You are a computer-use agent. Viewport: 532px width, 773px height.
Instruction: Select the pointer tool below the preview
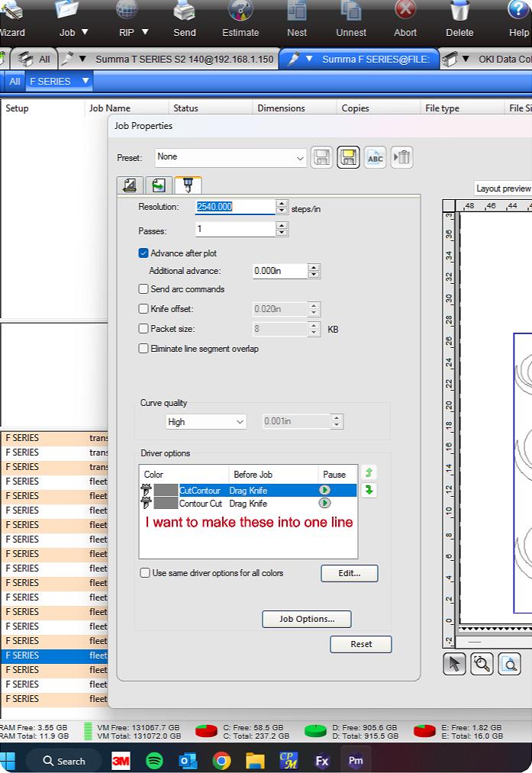click(454, 664)
